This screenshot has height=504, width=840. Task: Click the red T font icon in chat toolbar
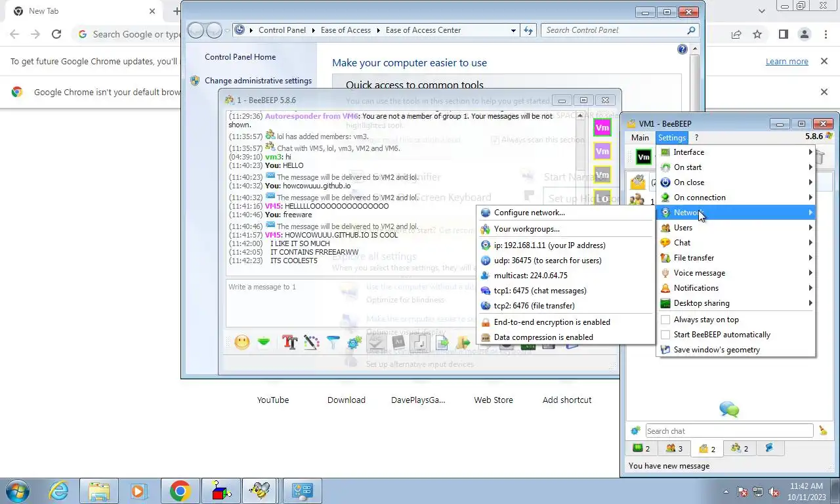click(289, 342)
